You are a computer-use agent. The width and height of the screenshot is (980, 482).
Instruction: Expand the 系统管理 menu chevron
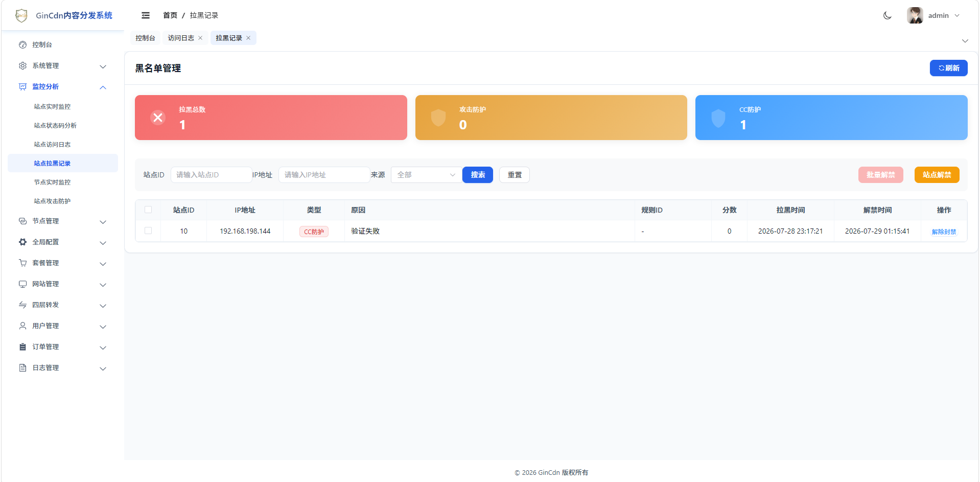[103, 66]
